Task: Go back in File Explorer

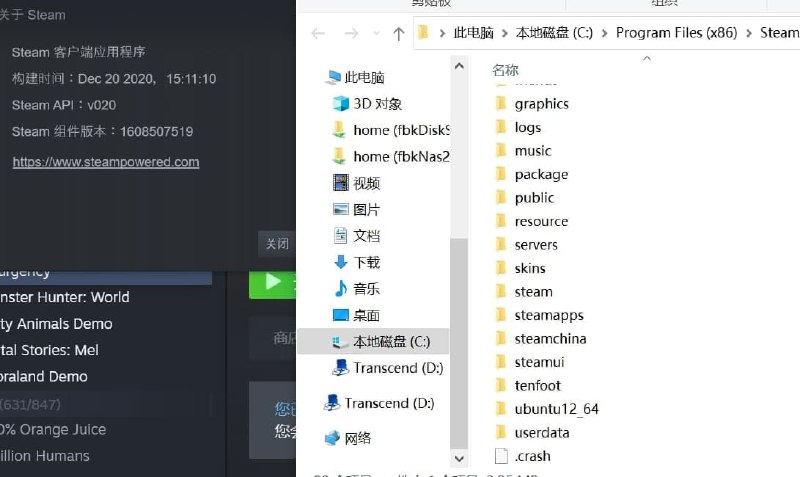Action: [318, 34]
